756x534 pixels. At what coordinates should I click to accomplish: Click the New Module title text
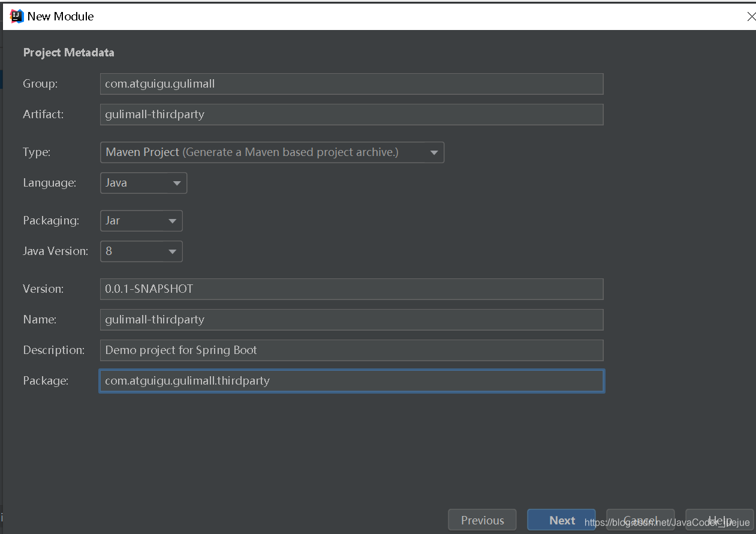click(61, 17)
